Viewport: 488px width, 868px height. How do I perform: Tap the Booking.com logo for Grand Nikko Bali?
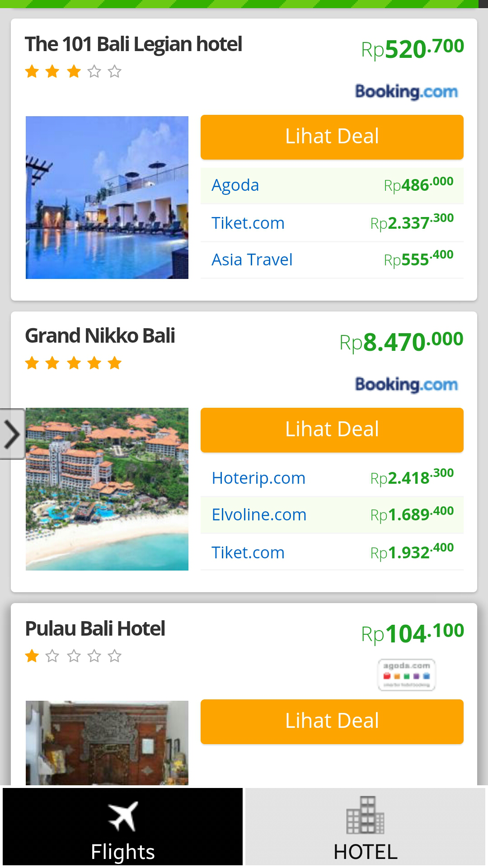(x=406, y=384)
